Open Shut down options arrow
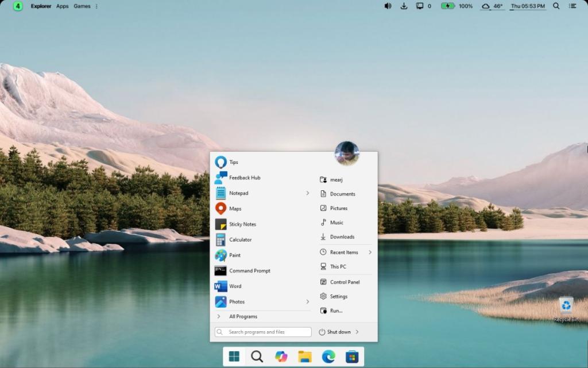Viewport: 588px width, 368px height. pyautogui.click(x=357, y=332)
